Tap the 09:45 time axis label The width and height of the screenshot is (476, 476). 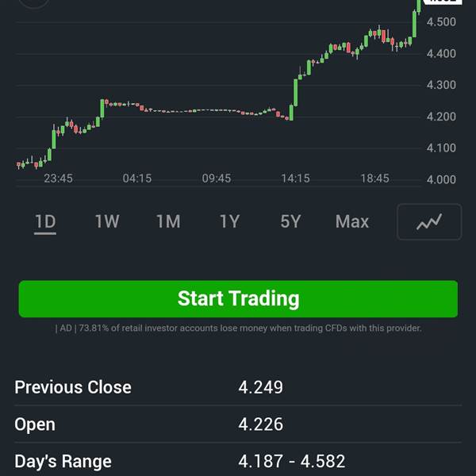pos(217,178)
